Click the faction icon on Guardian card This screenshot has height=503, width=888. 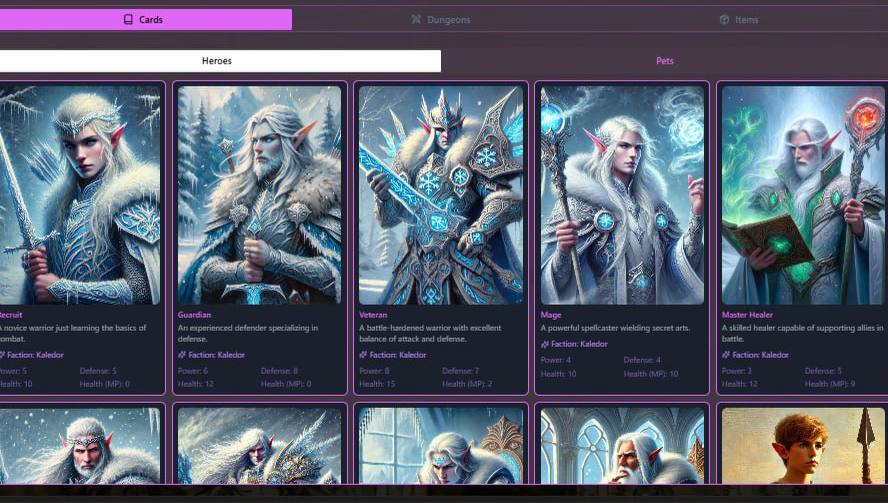pyautogui.click(x=182, y=355)
